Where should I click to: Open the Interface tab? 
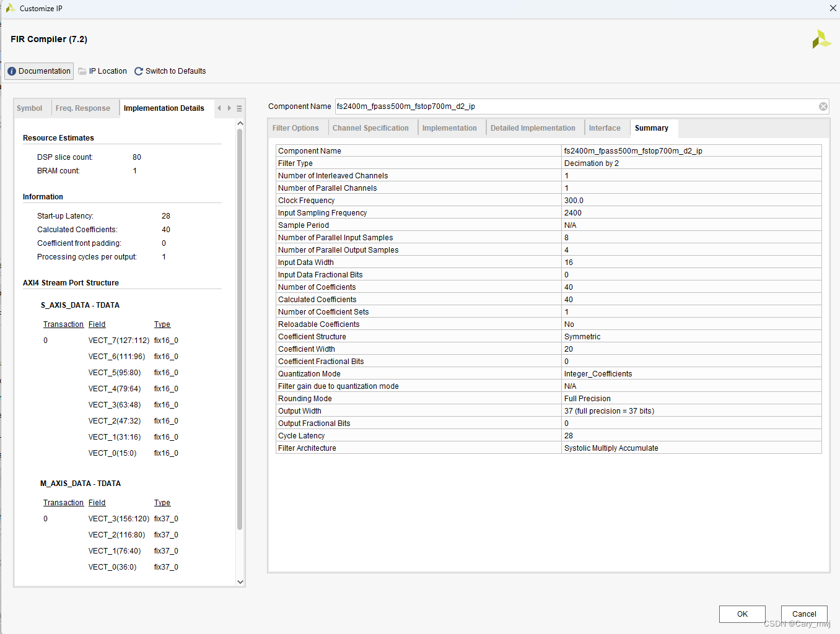pos(605,128)
